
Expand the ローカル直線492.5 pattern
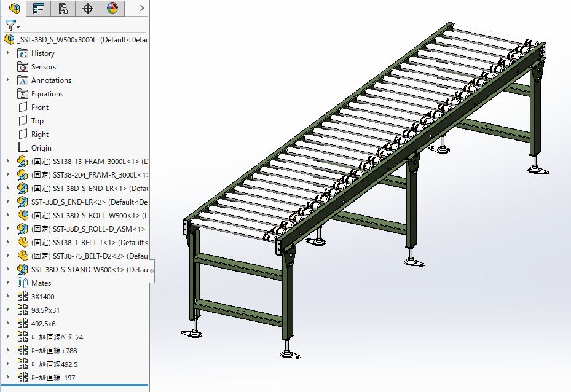[x=7, y=363]
